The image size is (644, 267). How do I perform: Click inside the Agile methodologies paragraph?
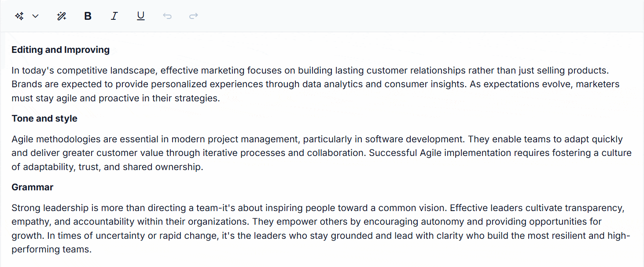[264, 153]
